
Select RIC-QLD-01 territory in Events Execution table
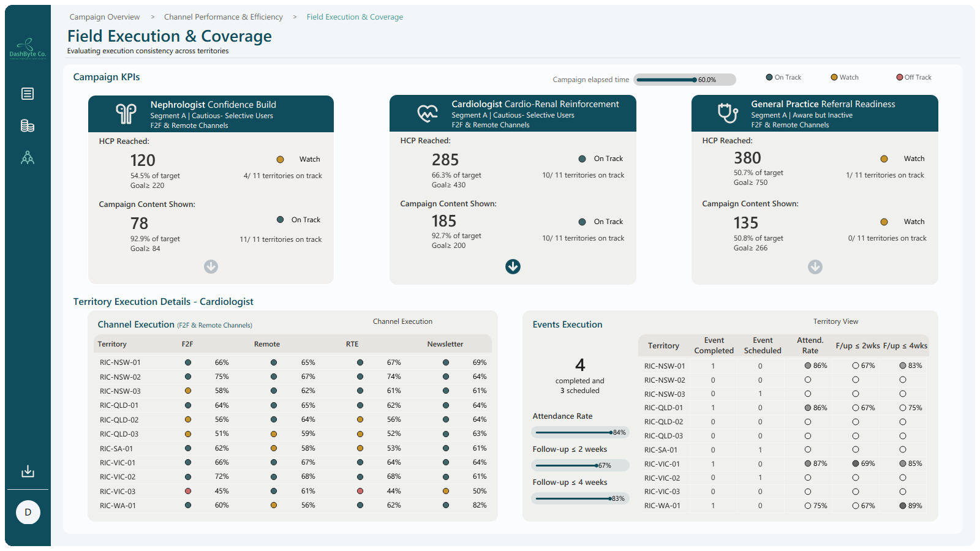point(663,408)
